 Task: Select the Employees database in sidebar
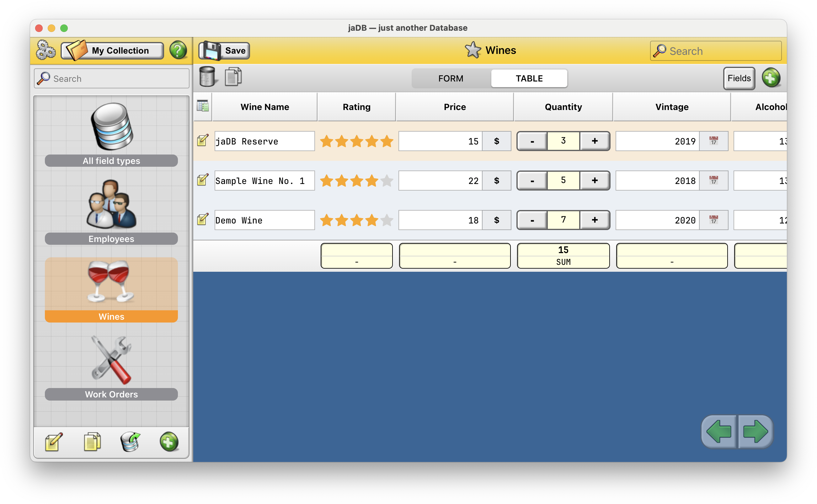click(x=111, y=212)
